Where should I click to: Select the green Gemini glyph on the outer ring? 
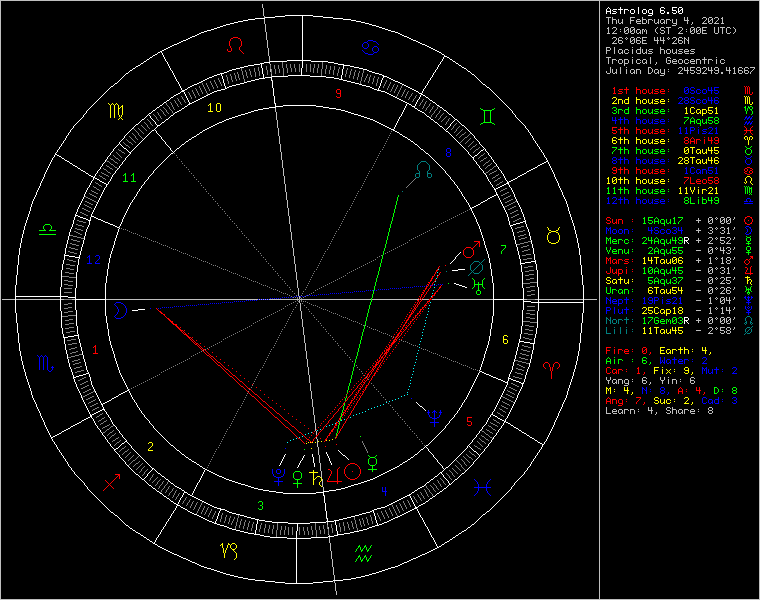click(487, 117)
